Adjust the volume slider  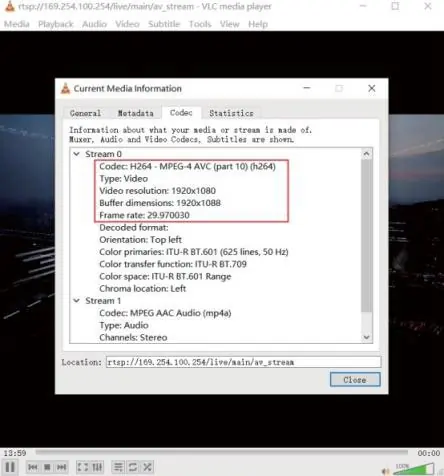[x=414, y=468]
